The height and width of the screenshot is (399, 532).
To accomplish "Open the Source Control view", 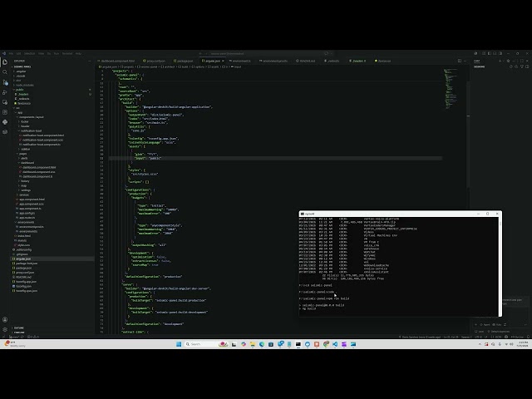I will 5,82.
